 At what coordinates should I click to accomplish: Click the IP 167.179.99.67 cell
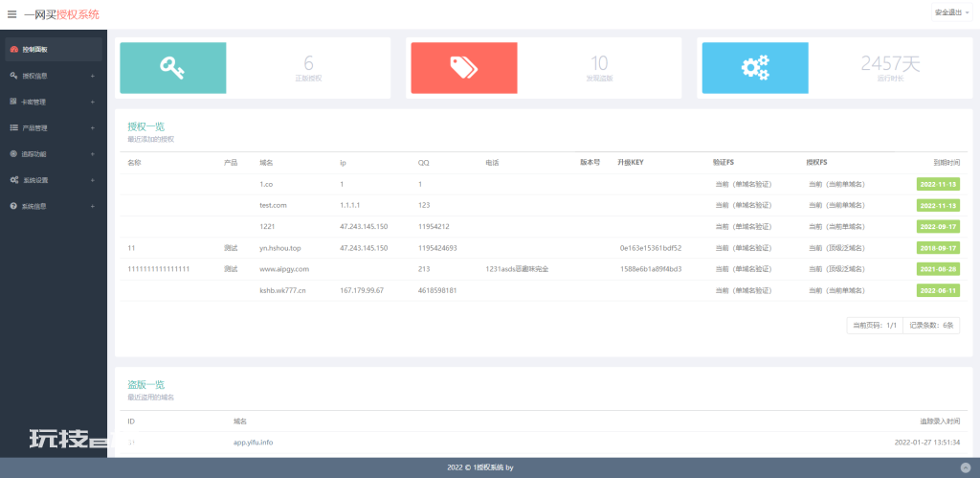click(362, 291)
